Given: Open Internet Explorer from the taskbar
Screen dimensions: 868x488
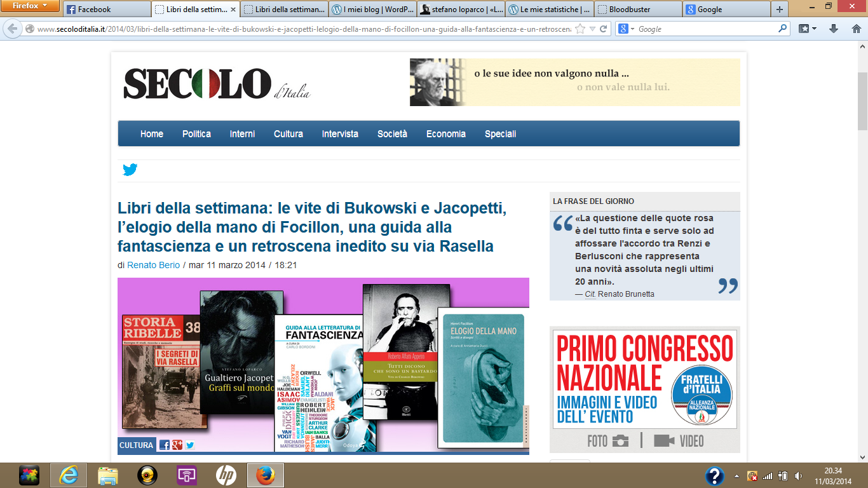Looking at the screenshot, I should click(x=68, y=475).
